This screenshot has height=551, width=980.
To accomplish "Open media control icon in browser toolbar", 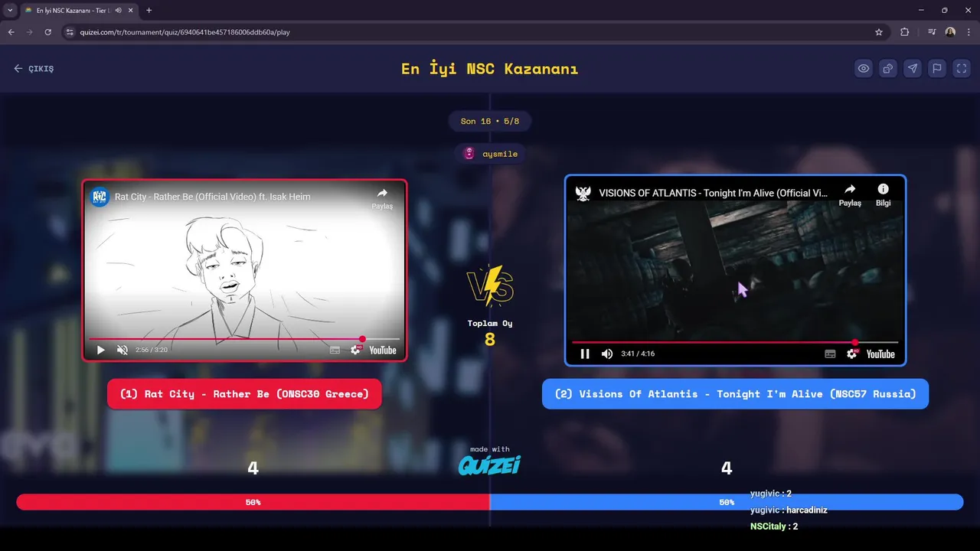I will [931, 32].
